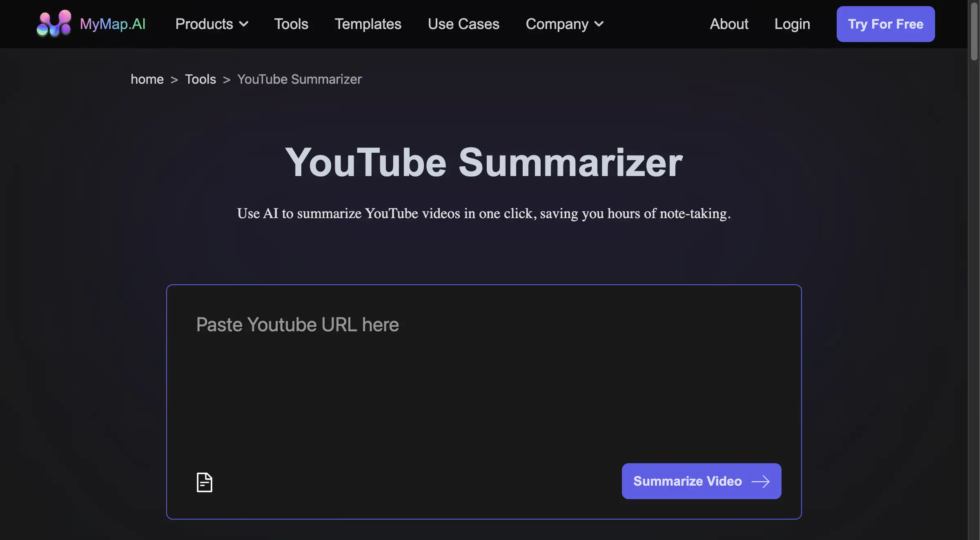
Task: Open the Templates menu item
Action: (368, 24)
